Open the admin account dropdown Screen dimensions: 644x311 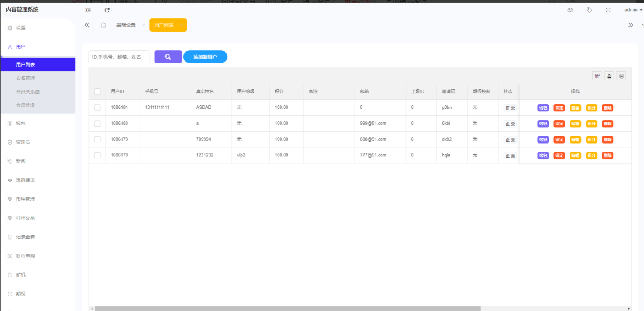pos(633,10)
